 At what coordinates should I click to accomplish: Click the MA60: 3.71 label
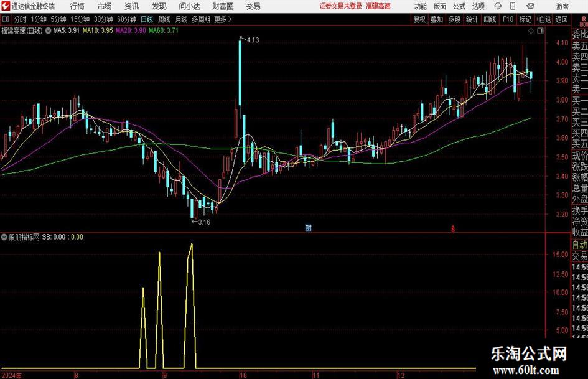(164, 30)
